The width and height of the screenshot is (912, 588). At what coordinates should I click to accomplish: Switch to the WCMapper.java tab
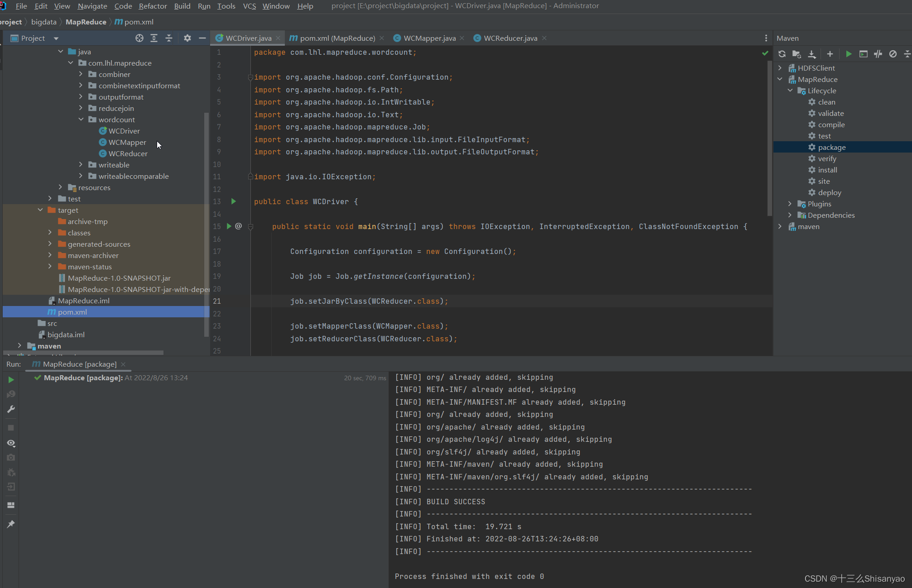pyautogui.click(x=429, y=38)
